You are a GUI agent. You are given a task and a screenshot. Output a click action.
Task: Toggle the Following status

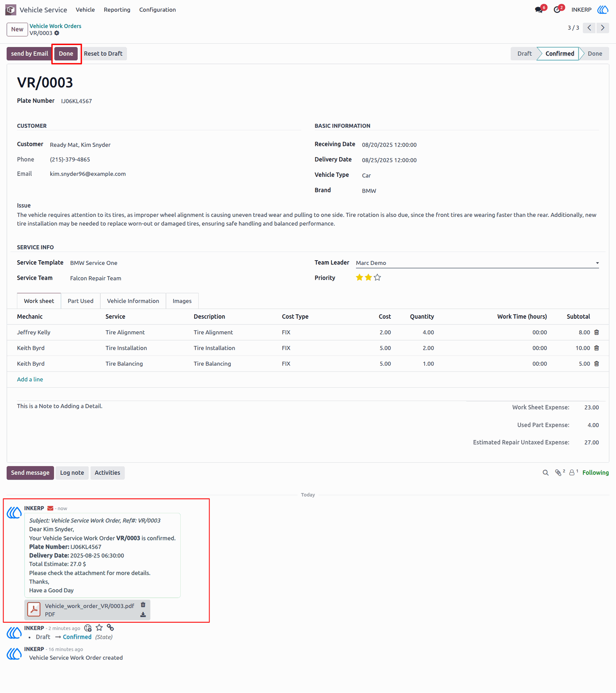[x=595, y=473]
